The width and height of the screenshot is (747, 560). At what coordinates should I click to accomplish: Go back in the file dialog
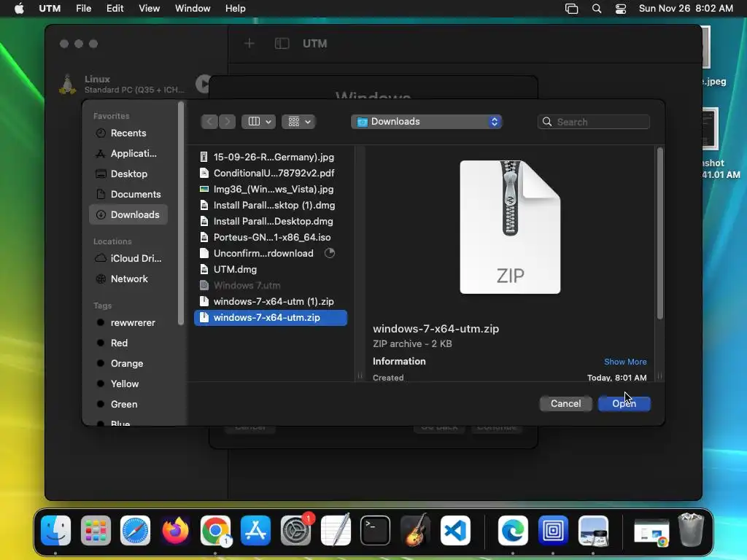pyautogui.click(x=209, y=122)
